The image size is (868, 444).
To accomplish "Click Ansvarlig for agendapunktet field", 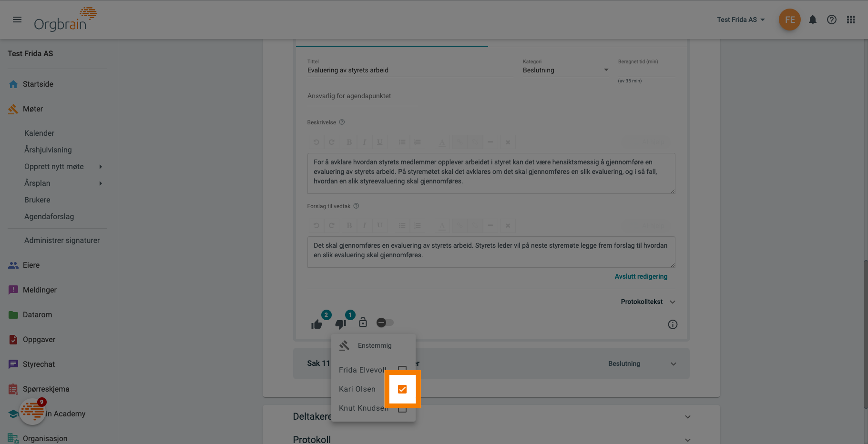I will click(x=362, y=96).
